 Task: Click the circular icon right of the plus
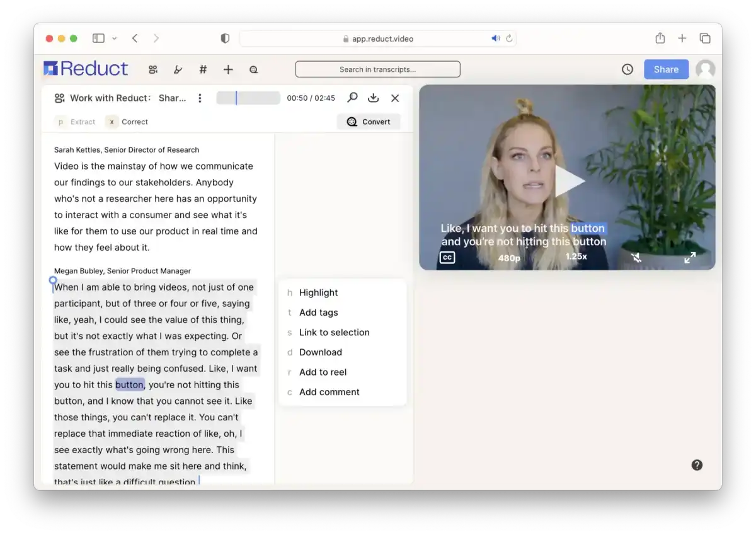253,70
